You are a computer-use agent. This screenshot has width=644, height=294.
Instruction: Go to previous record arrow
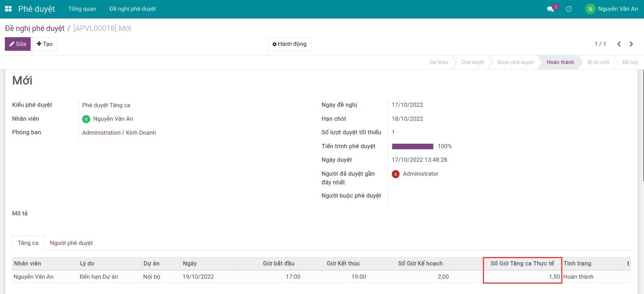click(619, 44)
